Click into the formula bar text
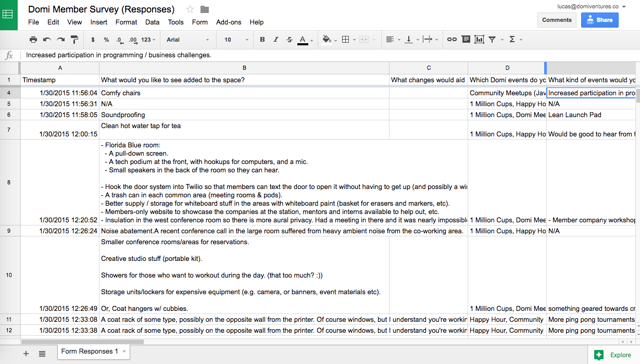Image resolution: width=640 pixels, height=364 pixels. tap(119, 55)
